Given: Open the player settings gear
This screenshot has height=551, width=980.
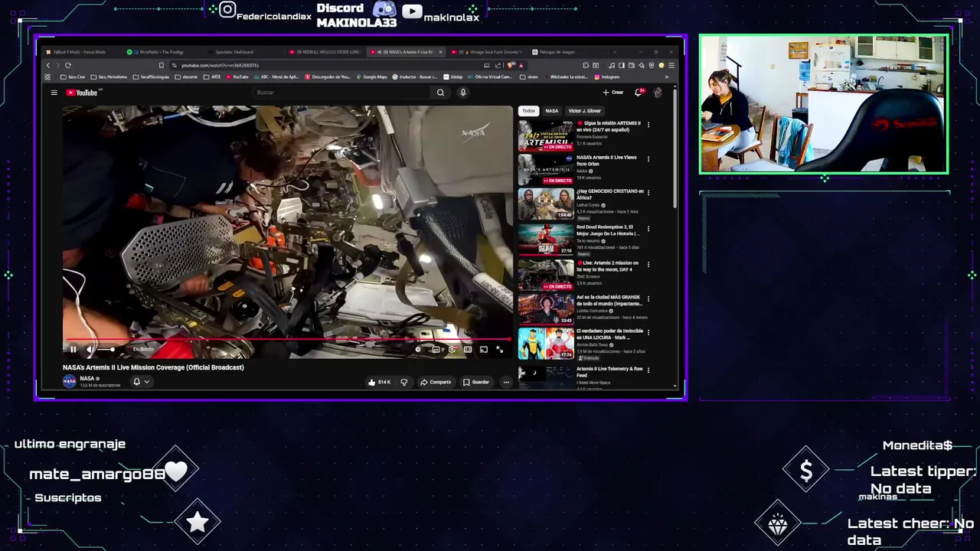Looking at the screenshot, I should click(x=452, y=350).
